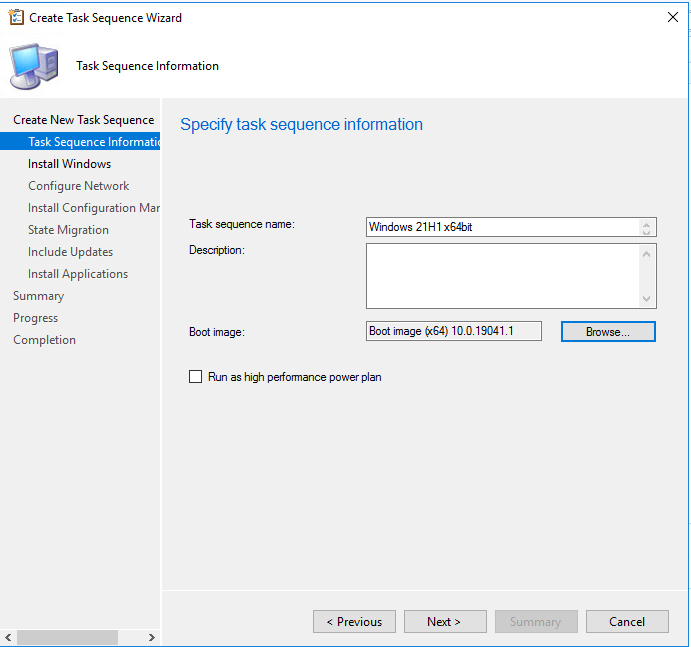Click the 'Boot image:' label
This screenshot has height=647, width=691.
tap(217, 332)
